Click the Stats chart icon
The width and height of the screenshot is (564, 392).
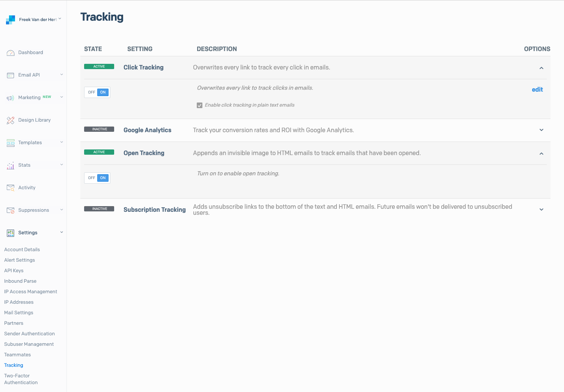[x=11, y=166]
